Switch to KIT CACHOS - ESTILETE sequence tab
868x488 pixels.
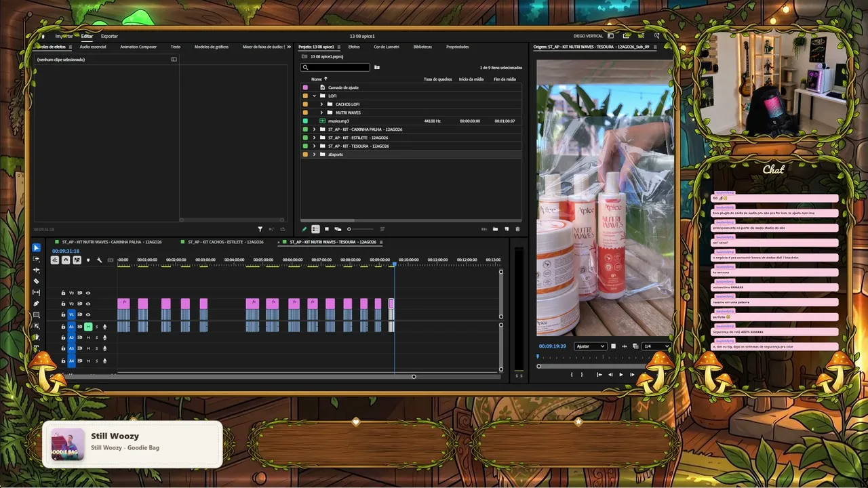[x=226, y=242]
